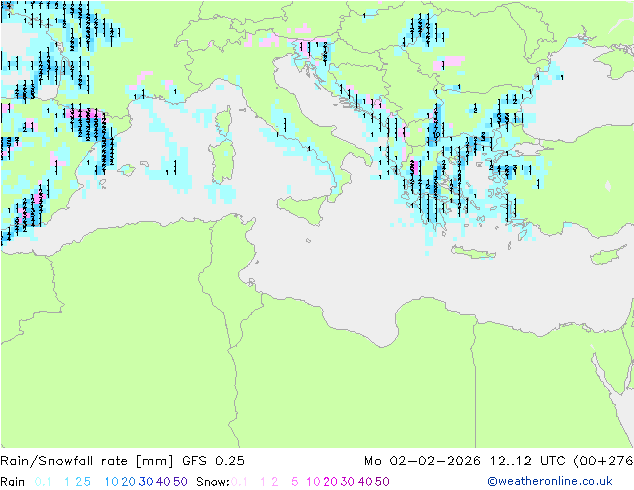Select the 'Rain/Snowfall rate [mm]' title text
634x490 pixels.
tap(87, 461)
